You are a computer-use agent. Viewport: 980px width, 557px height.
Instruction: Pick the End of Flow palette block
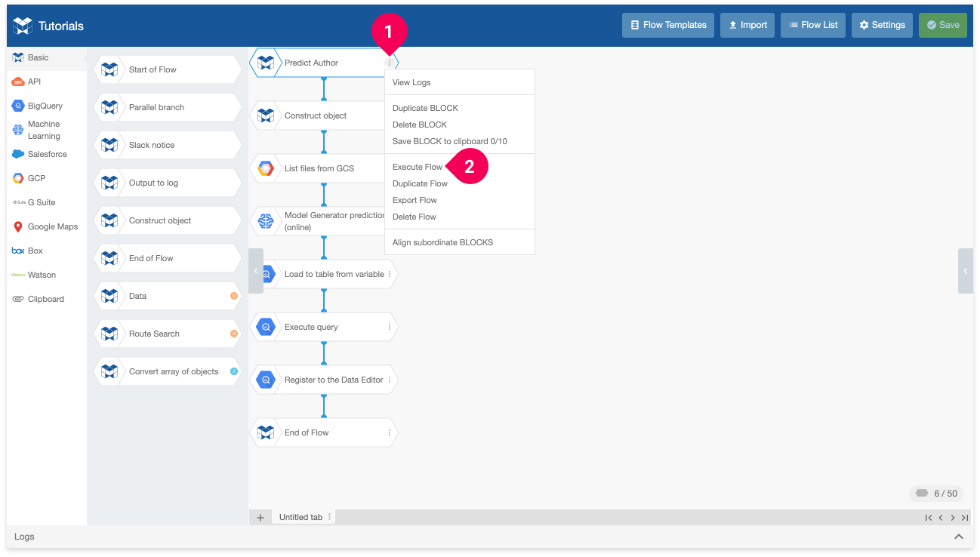coord(168,258)
